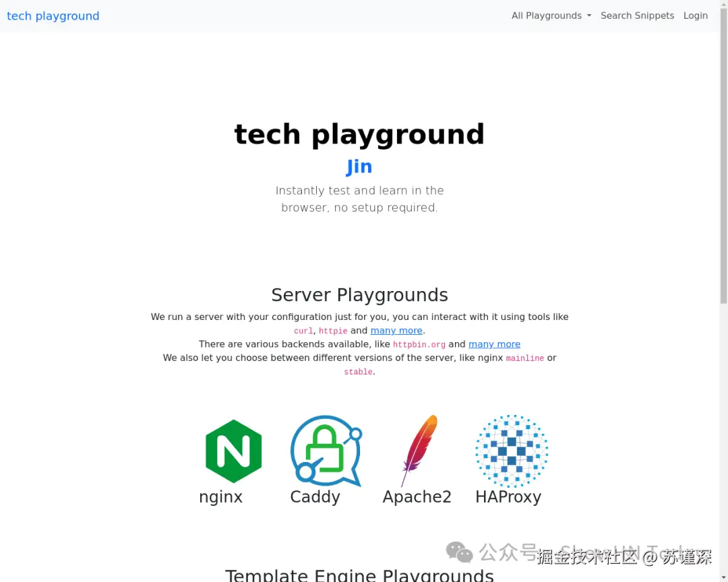Follow the 'many more' backends link
Screen dimensions: 728x582
coord(494,344)
